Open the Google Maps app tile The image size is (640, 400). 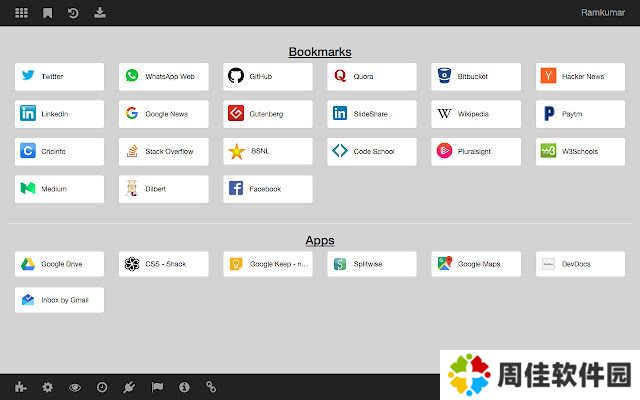(x=475, y=264)
